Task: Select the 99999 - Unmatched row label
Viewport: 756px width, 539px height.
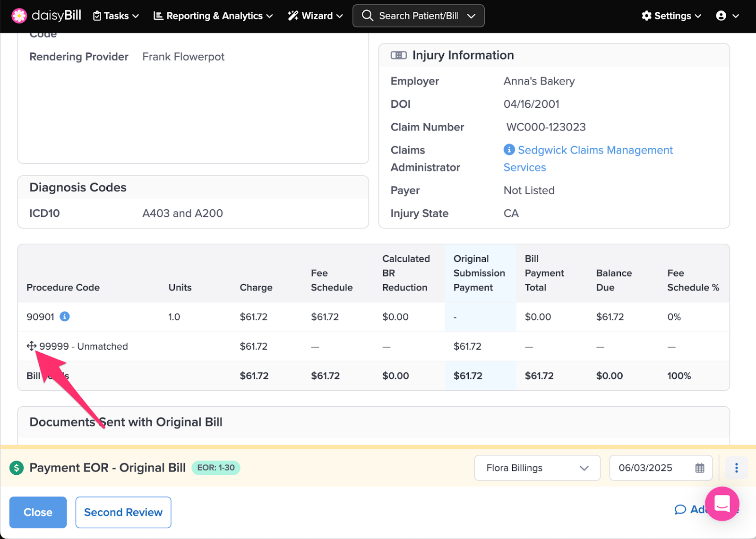Action: click(84, 346)
